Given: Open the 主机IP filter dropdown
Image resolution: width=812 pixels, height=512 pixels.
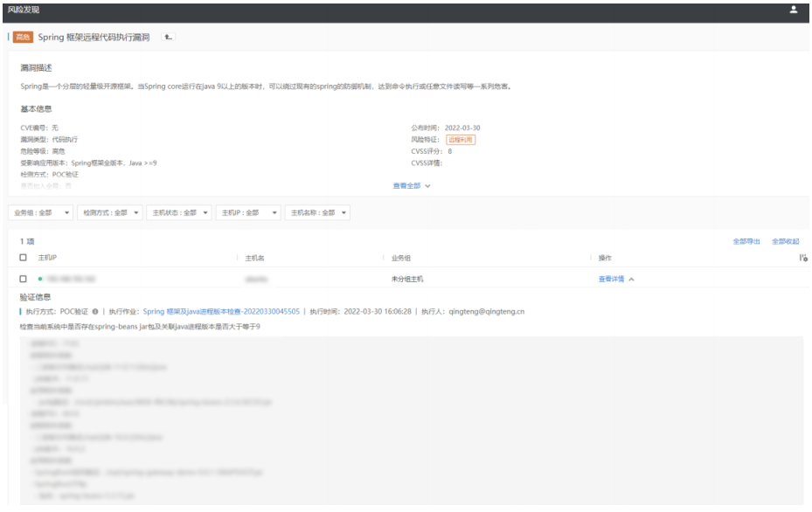Looking at the screenshot, I should [248, 213].
